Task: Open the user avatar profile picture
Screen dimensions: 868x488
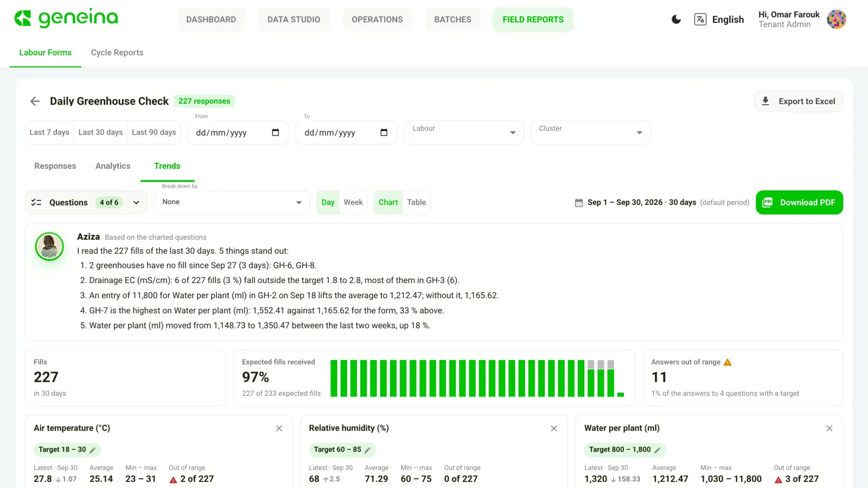Action: click(x=837, y=20)
